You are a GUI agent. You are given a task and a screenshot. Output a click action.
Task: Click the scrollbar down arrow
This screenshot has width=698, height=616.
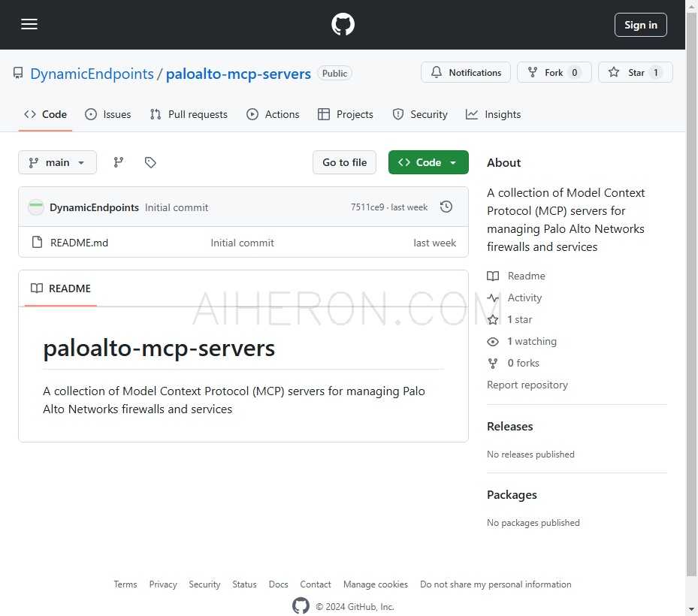point(691,609)
